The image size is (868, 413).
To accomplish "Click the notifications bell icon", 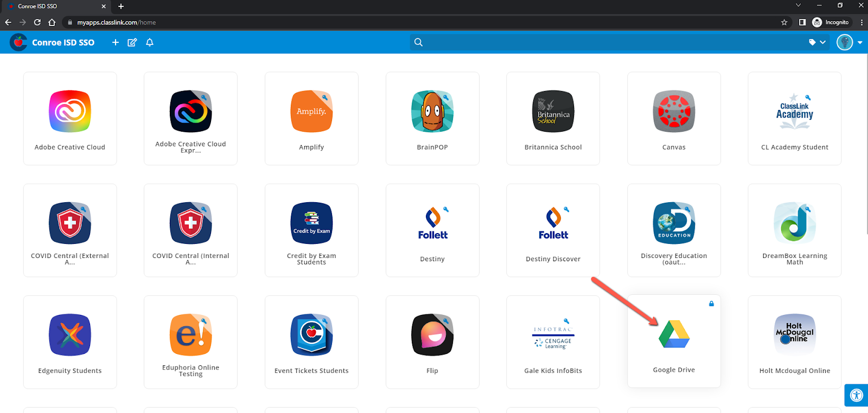I will pyautogui.click(x=150, y=42).
